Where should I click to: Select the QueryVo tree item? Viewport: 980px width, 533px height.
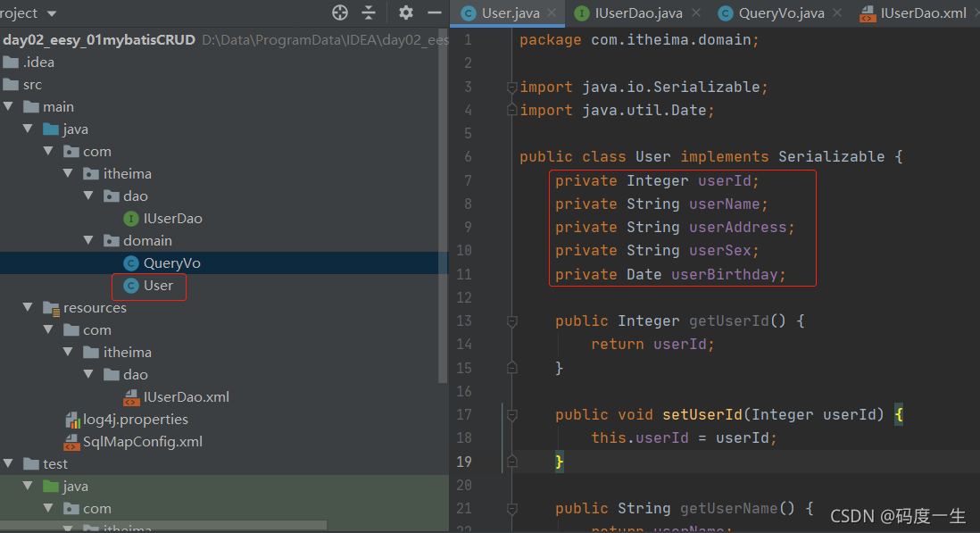pos(172,263)
